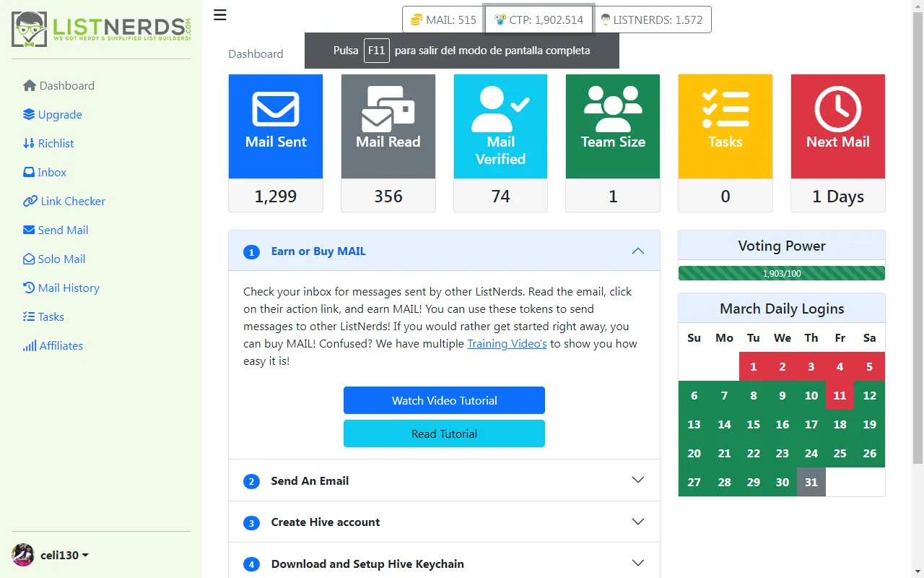The image size is (924, 578).
Task: Click the March Daily Logins heading
Action: (x=782, y=309)
